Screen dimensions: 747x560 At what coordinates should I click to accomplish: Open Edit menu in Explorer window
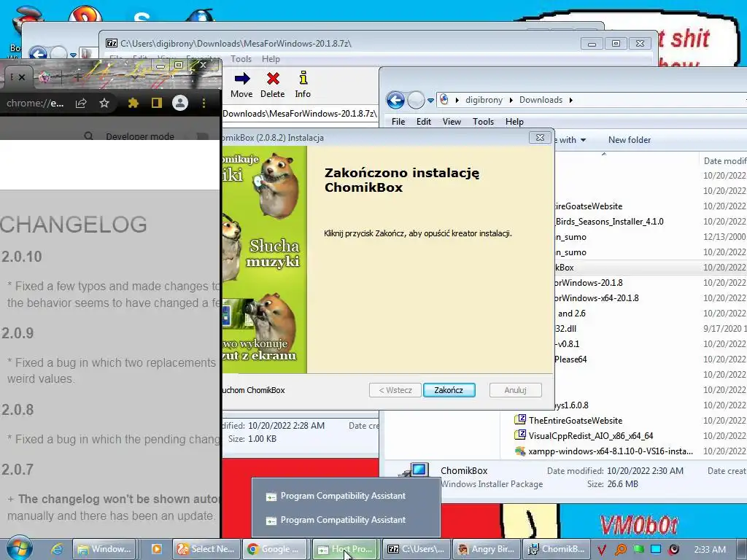click(424, 122)
